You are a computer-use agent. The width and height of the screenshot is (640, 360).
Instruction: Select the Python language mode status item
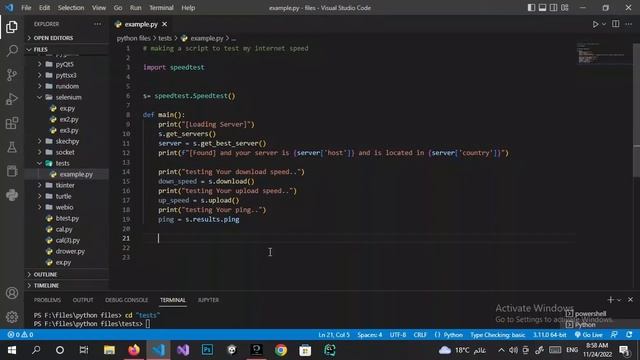(453, 335)
